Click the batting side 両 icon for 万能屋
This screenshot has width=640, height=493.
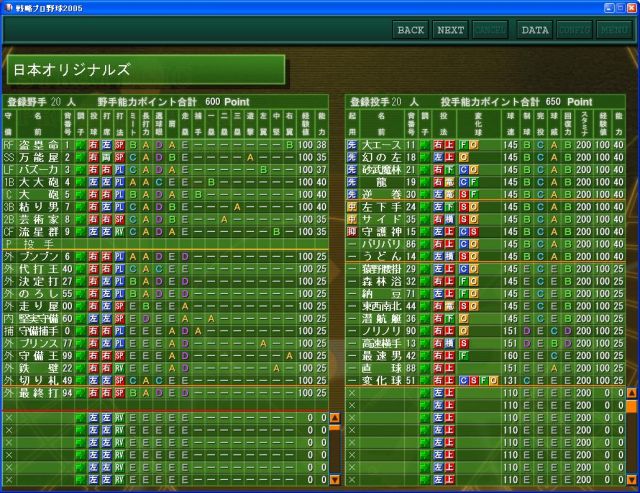[x=107, y=158]
